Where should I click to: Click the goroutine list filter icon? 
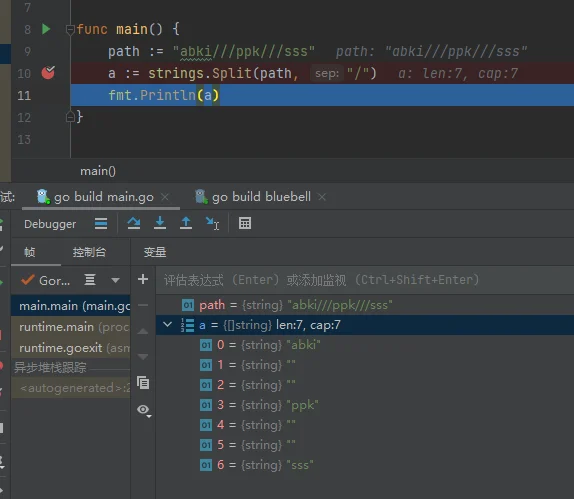pos(90,280)
